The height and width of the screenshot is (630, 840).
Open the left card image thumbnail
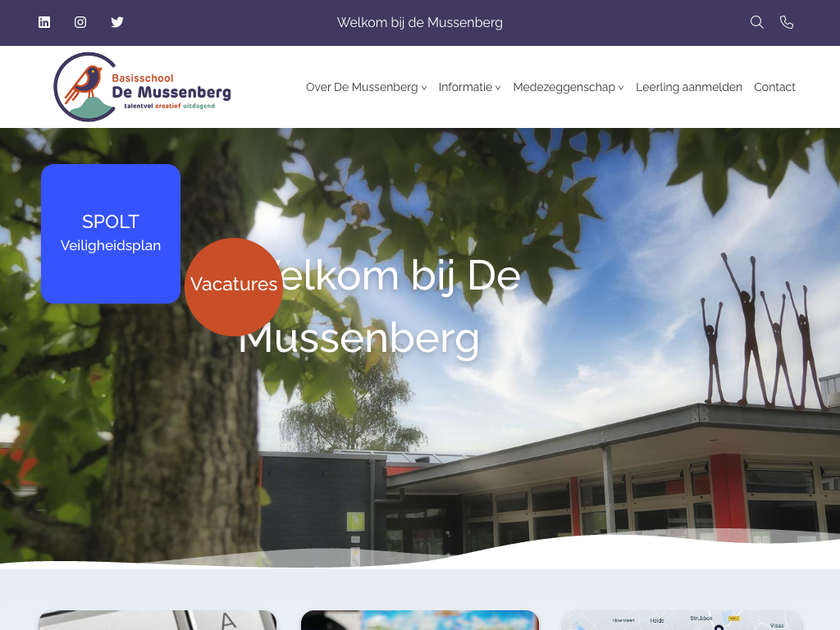tap(157, 620)
